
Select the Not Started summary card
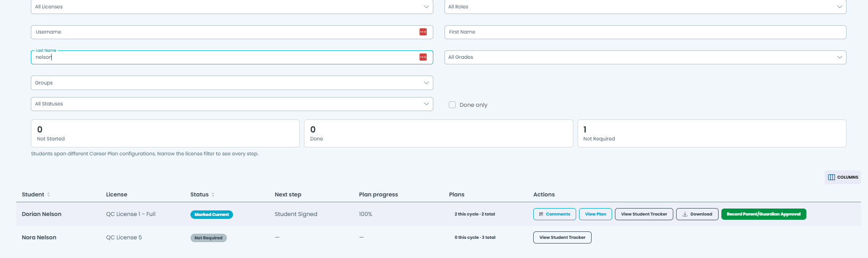pos(165,133)
